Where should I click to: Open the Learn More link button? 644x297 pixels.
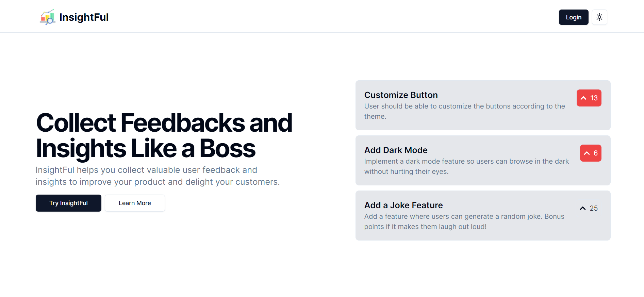point(135,203)
